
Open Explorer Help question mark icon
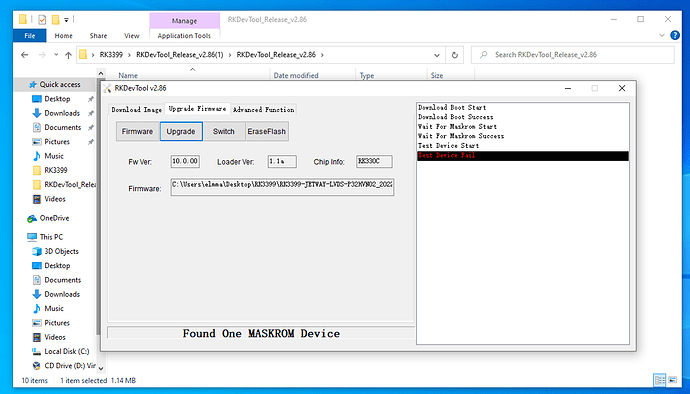[675, 35]
